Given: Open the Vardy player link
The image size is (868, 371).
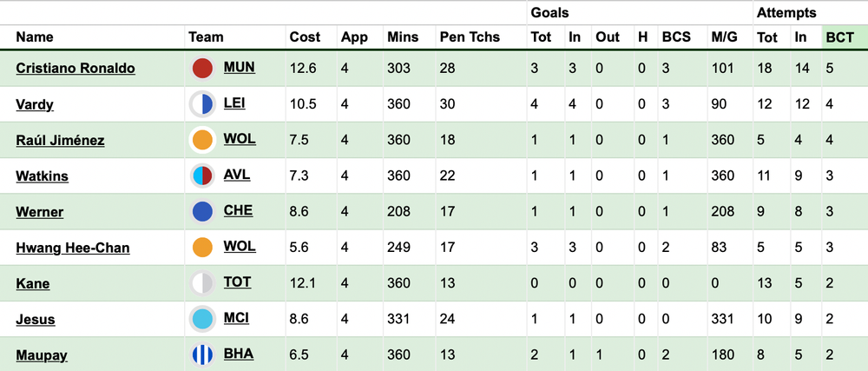Looking at the screenshot, I should (x=35, y=104).
